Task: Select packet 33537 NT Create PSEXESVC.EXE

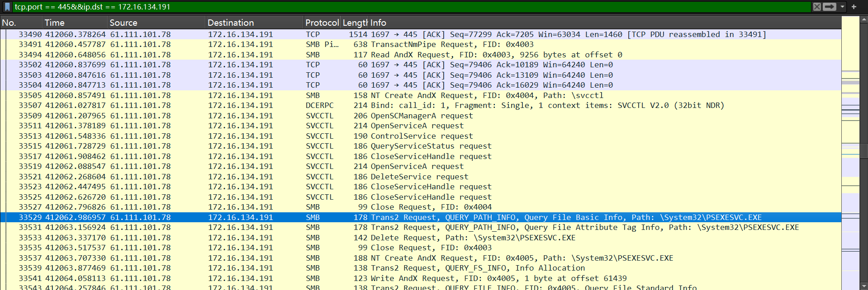Action: coord(421,258)
